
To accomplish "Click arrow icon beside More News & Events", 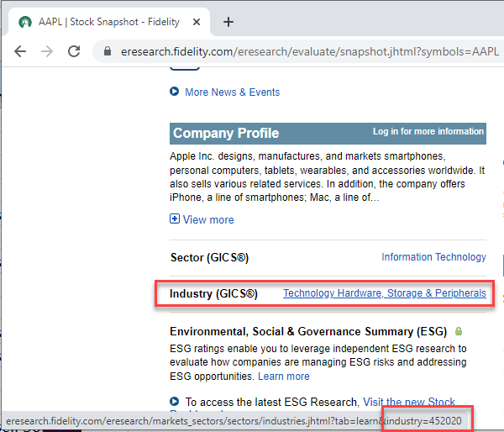I will coord(174,92).
